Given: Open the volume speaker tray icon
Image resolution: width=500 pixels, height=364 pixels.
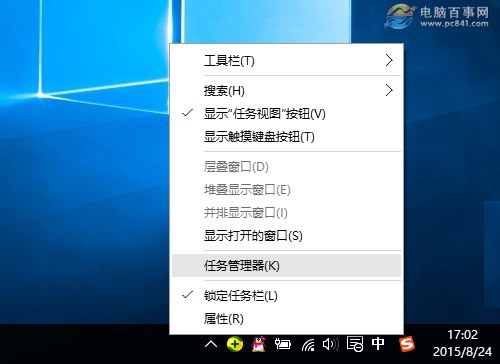Looking at the screenshot, I should [x=330, y=344].
